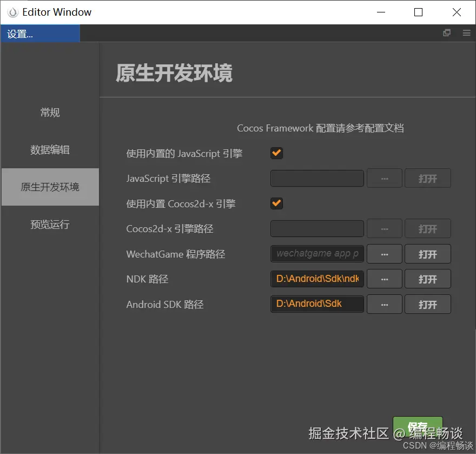Image resolution: width=476 pixels, height=454 pixels.
Task: Click the WechatGame program path input field
Action: point(316,254)
